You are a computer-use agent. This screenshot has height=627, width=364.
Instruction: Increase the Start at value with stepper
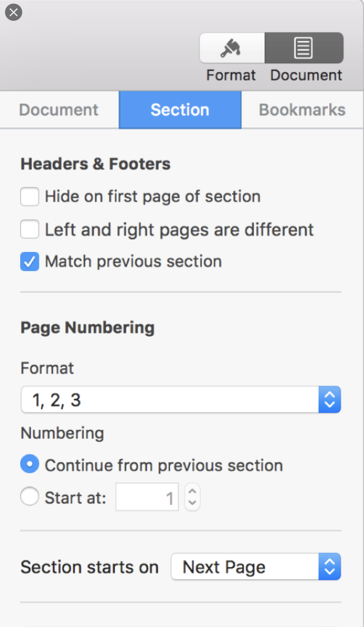click(192, 492)
